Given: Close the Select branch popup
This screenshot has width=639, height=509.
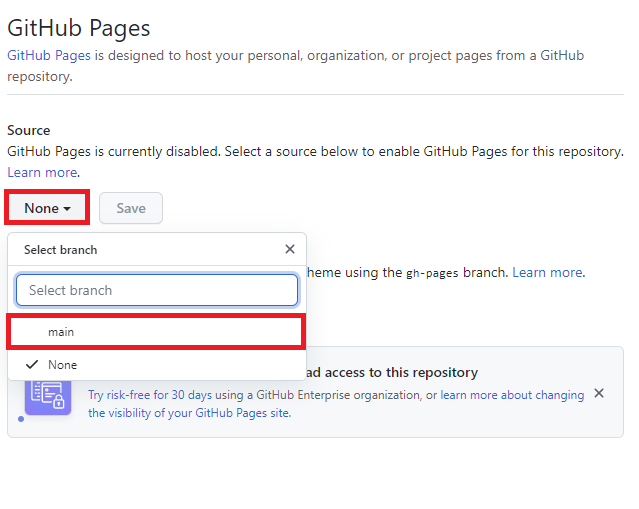Looking at the screenshot, I should click(x=290, y=249).
